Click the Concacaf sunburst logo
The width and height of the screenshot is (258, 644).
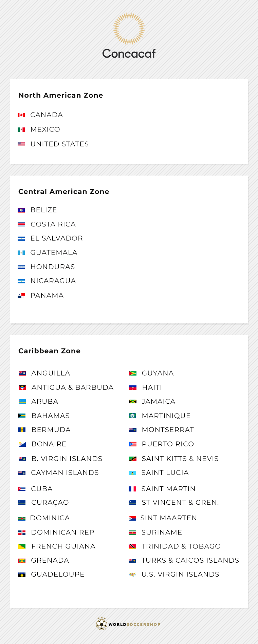tap(129, 28)
